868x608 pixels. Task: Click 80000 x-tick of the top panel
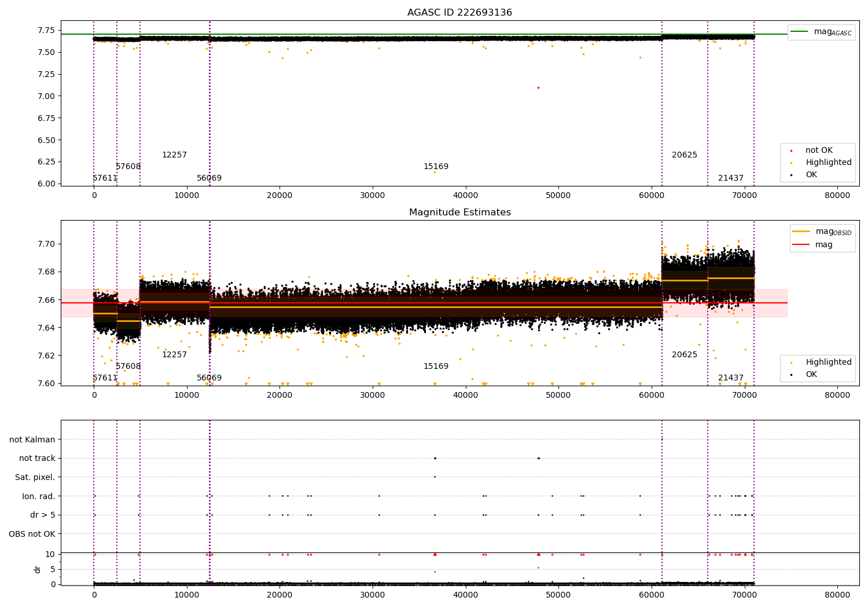click(x=837, y=196)
